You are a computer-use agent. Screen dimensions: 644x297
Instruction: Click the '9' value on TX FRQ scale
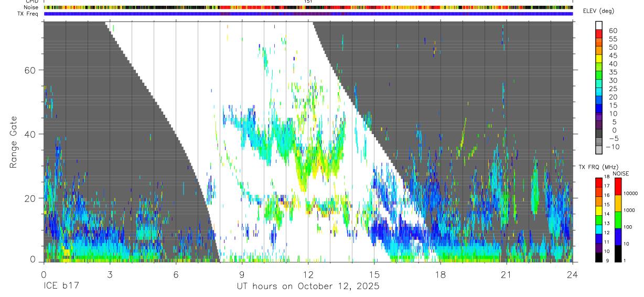pyautogui.click(x=607, y=260)
